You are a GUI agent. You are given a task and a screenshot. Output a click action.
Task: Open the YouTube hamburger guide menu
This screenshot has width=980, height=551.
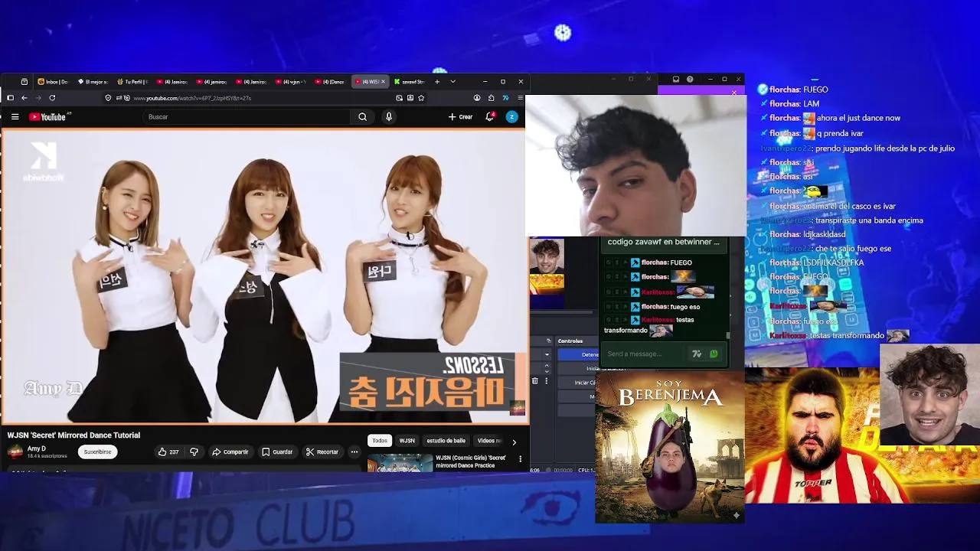tap(15, 117)
